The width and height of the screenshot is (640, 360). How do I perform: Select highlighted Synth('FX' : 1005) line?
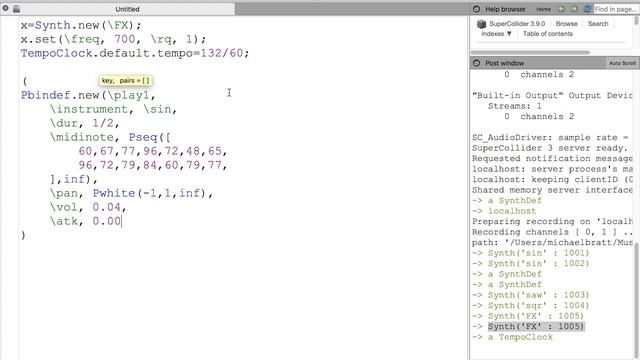point(536,327)
